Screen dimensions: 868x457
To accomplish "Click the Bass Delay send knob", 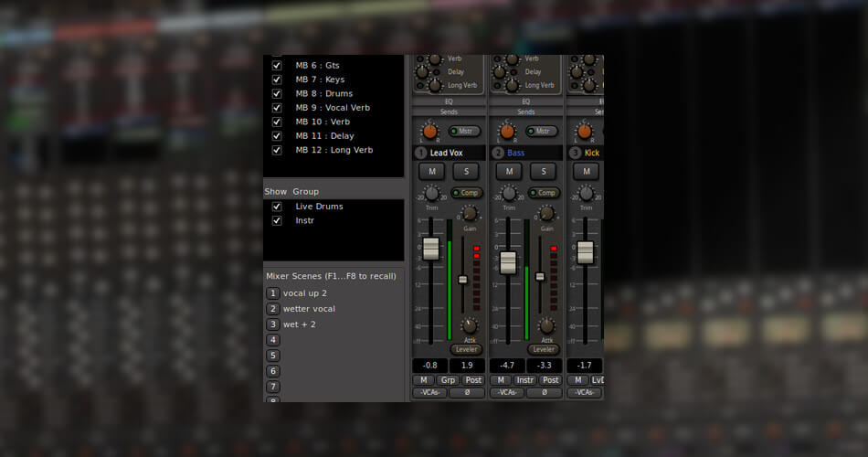I will (499, 72).
